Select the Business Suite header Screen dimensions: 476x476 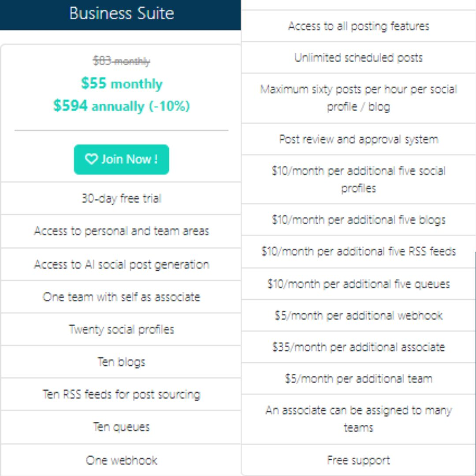pos(120,15)
